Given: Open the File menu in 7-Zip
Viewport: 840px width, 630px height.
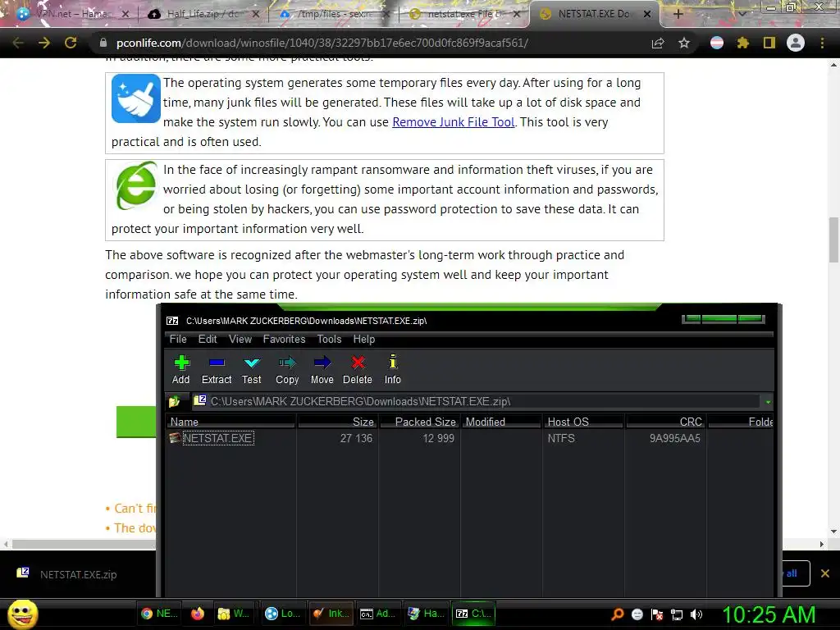Looking at the screenshot, I should click(x=178, y=339).
